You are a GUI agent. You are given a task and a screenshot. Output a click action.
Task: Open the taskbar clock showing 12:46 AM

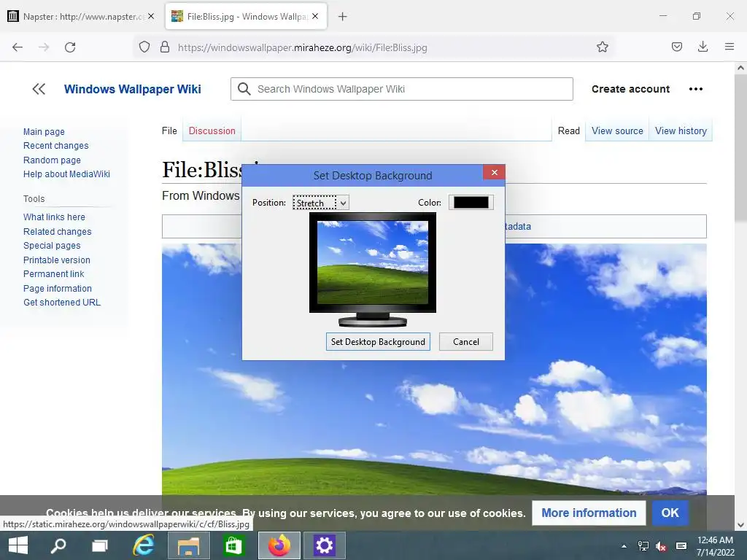715,546
